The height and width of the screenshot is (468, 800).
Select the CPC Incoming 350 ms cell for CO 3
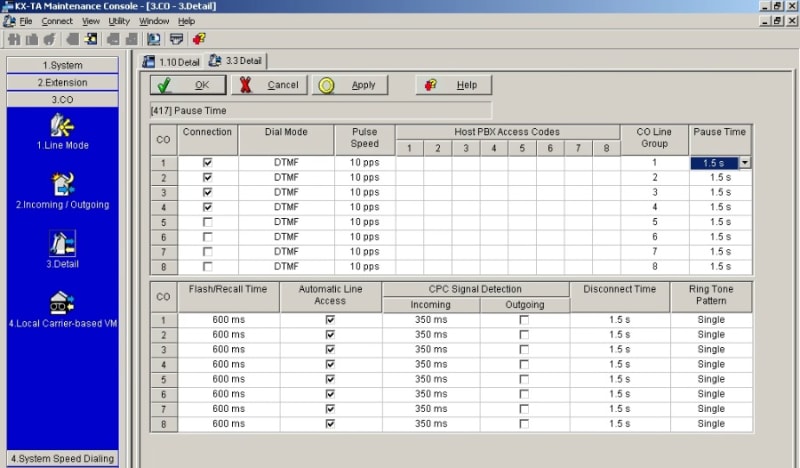pos(431,350)
